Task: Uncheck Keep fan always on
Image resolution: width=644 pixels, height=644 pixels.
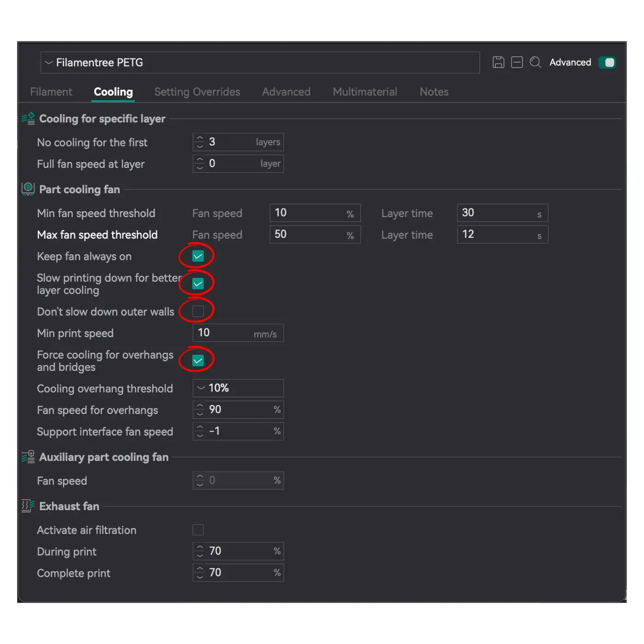Action: [198, 256]
